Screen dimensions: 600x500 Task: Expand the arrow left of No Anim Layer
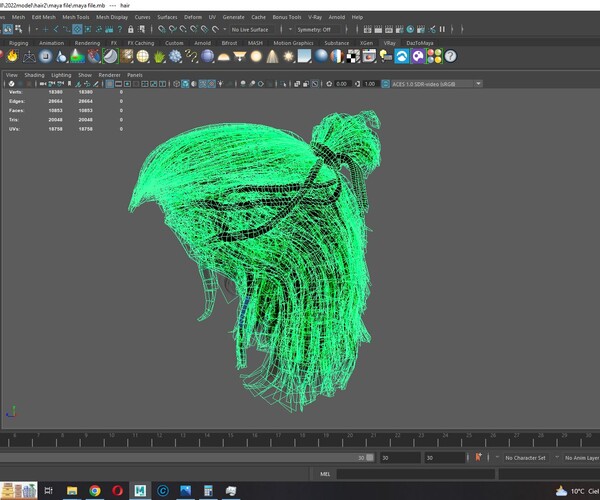click(x=557, y=457)
